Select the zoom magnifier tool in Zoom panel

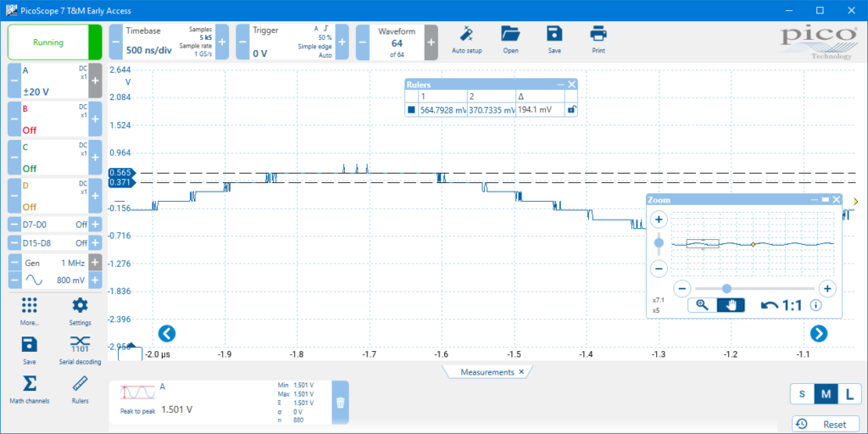coord(703,305)
